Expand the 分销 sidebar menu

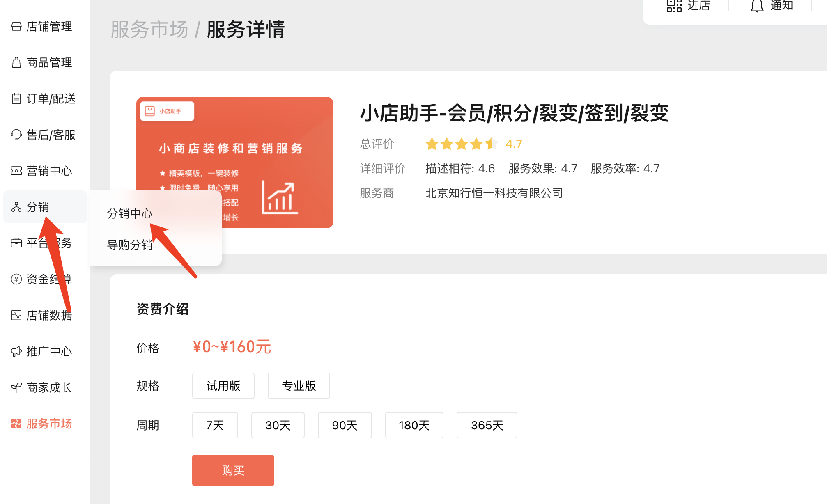pos(38,207)
